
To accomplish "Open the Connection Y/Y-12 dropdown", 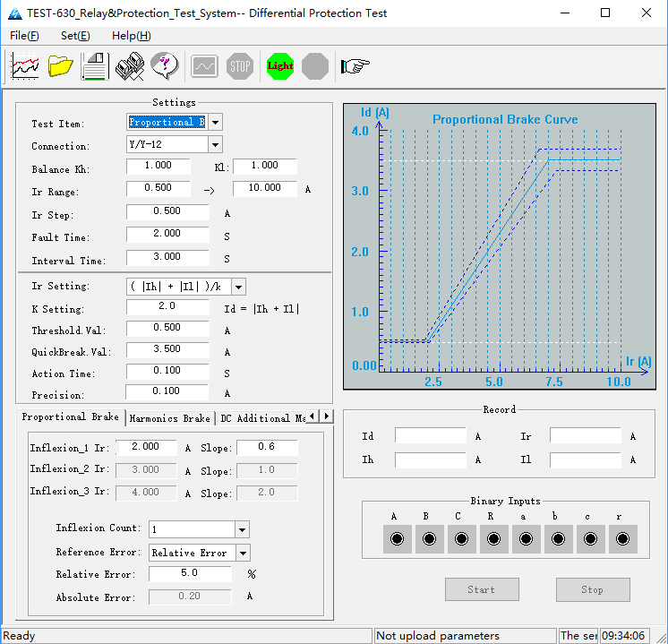I will pyautogui.click(x=215, y=145).
